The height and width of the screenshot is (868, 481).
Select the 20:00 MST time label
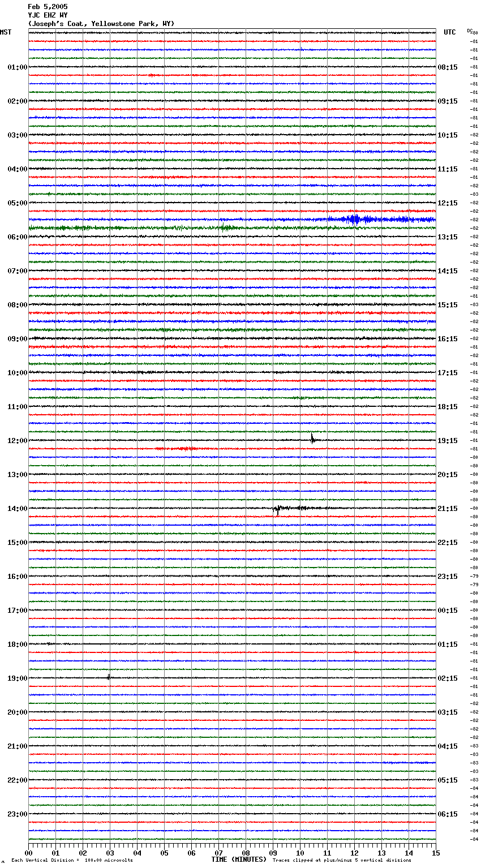tap(18, 712)
